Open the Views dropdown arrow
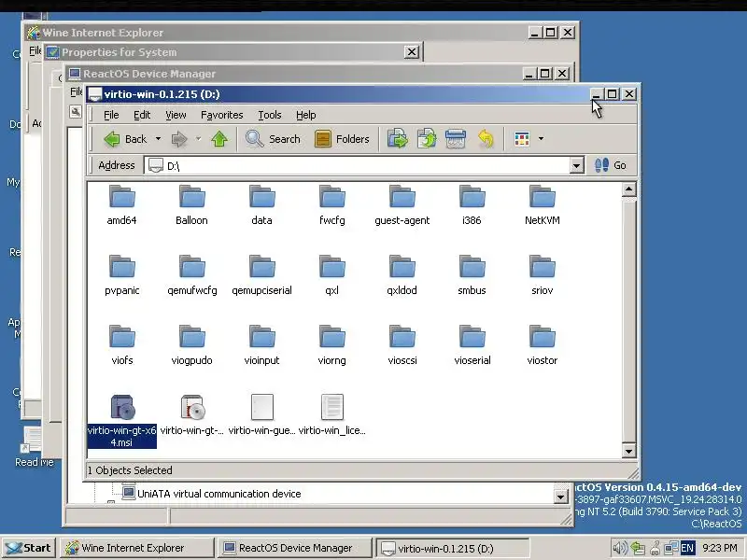 point(541,139)
